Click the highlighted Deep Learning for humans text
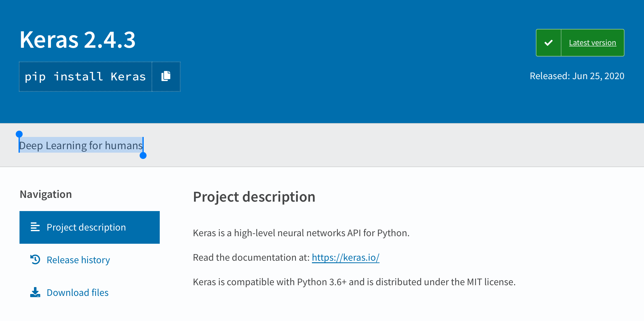Image resolution: width=644 pixels, height=321 pixels. [81, 146]
